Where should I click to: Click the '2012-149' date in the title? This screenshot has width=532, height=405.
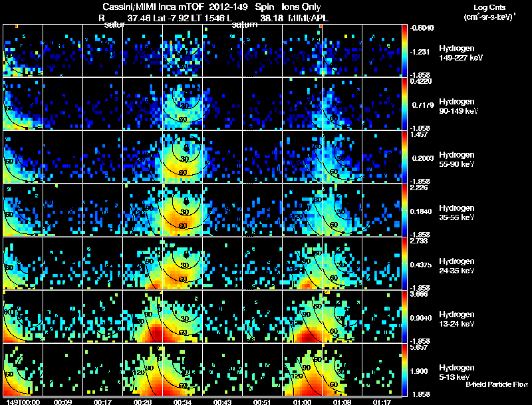point(228,7)
